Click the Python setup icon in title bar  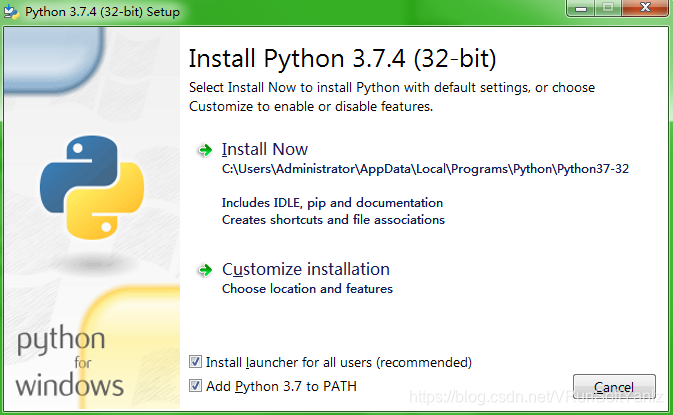pos(11,12)
